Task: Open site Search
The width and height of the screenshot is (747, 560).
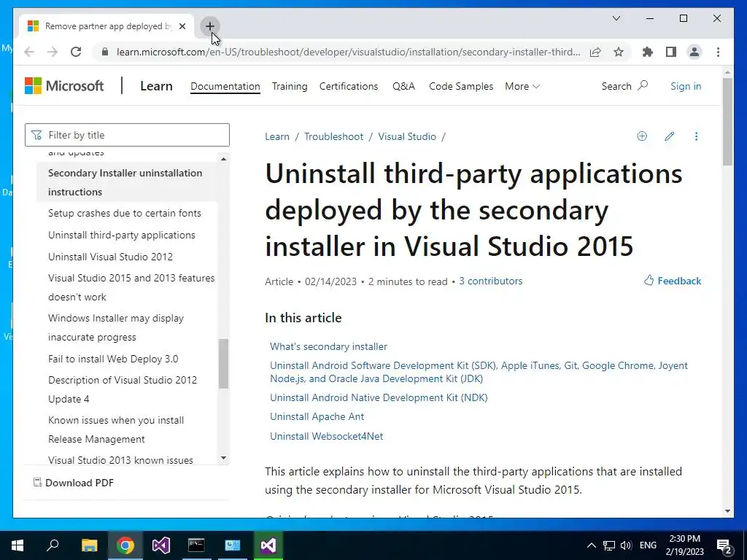Action: [x=624, y=86]
